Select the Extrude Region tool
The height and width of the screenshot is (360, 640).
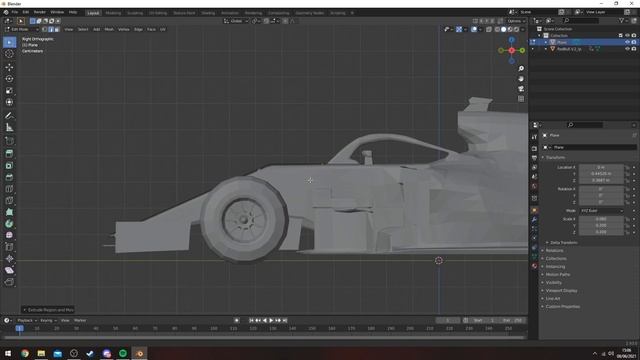click(9, 153)
